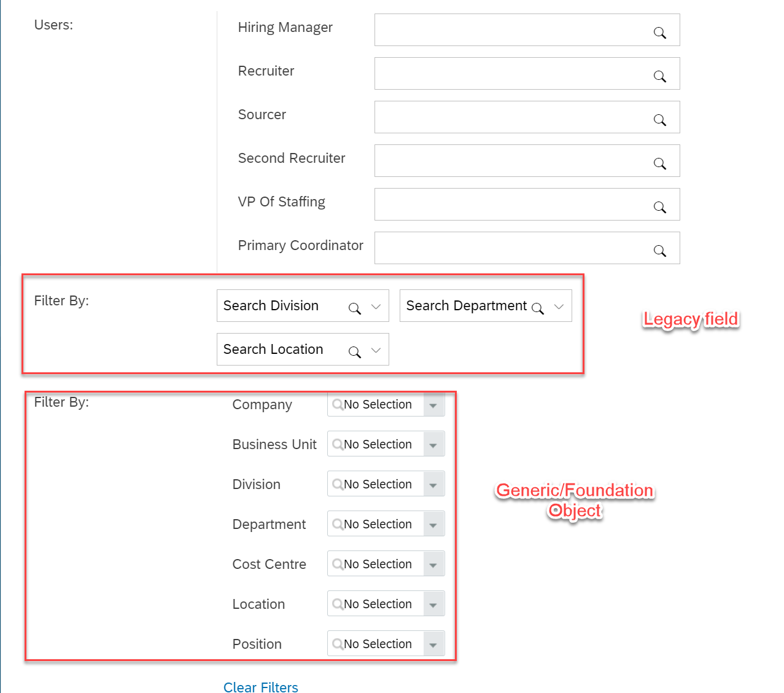Focus the Second Recruiter input field
The width and height of the screenshot is (784, 693).
527,161
